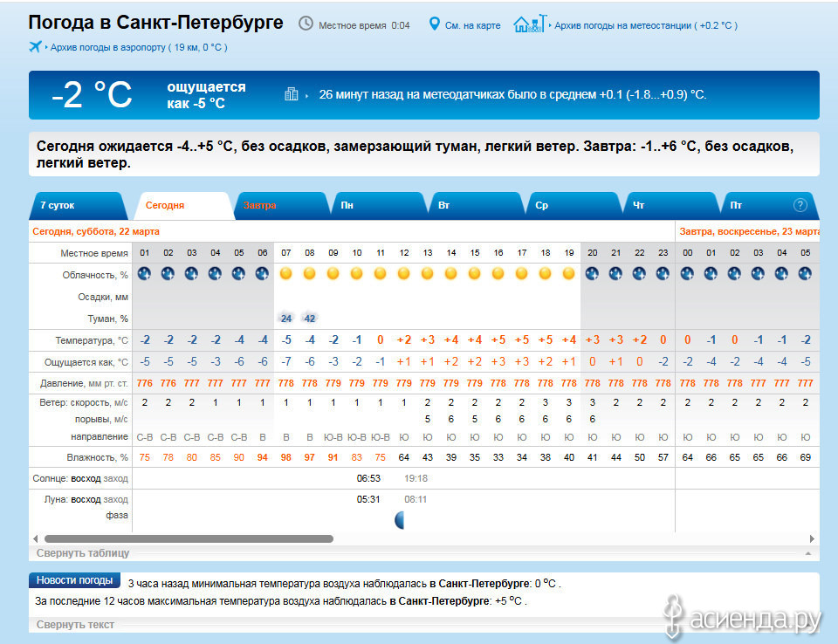Click the night icon for hour 06 today
The height and width of the screenshot is (644, 838).
click(262, 274)
